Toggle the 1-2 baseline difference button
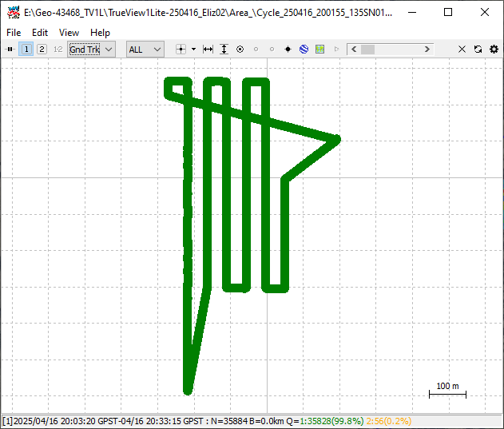 pos(58,50)
